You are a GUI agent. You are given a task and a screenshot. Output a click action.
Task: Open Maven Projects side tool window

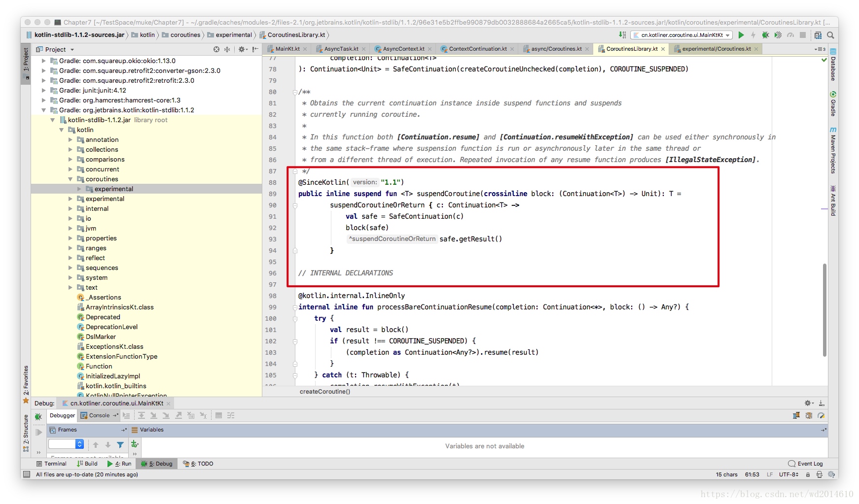click(x=833, y=150)
